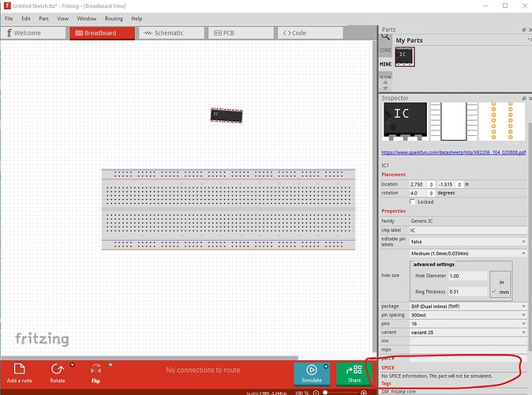
Task: Click the Share icon button
Action: [354, 373]
